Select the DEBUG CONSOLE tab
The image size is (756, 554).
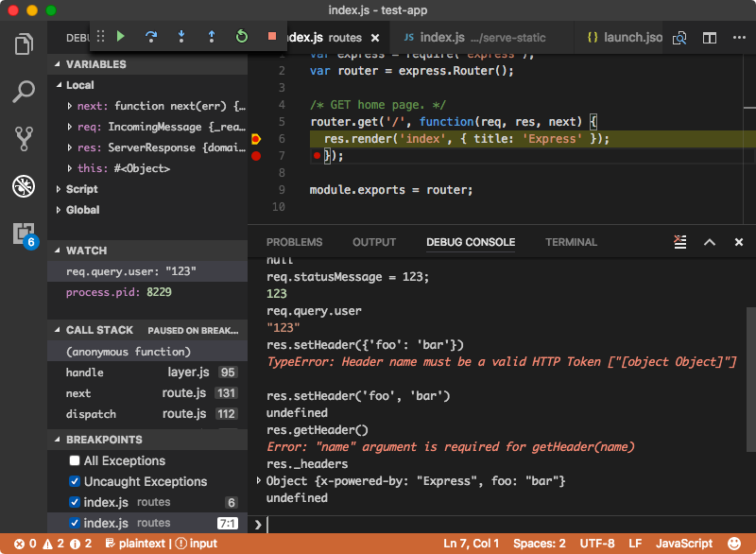(x=471, y=242)
